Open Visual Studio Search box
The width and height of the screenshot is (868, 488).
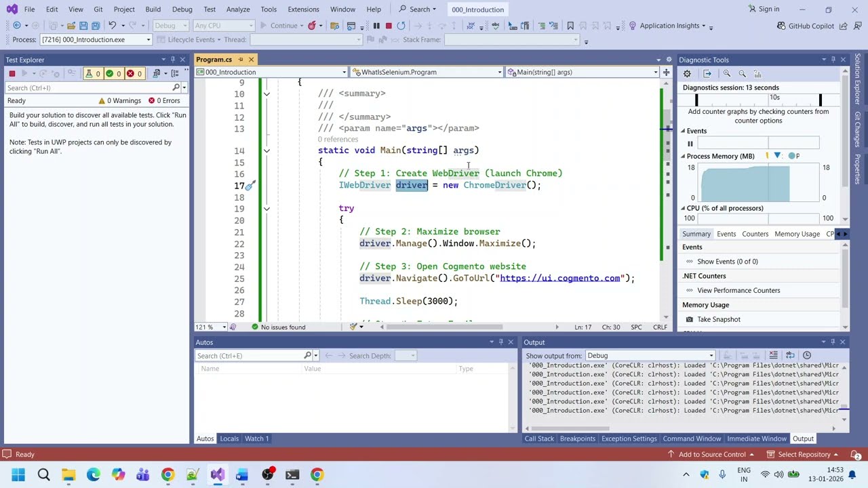click(418, 9)
